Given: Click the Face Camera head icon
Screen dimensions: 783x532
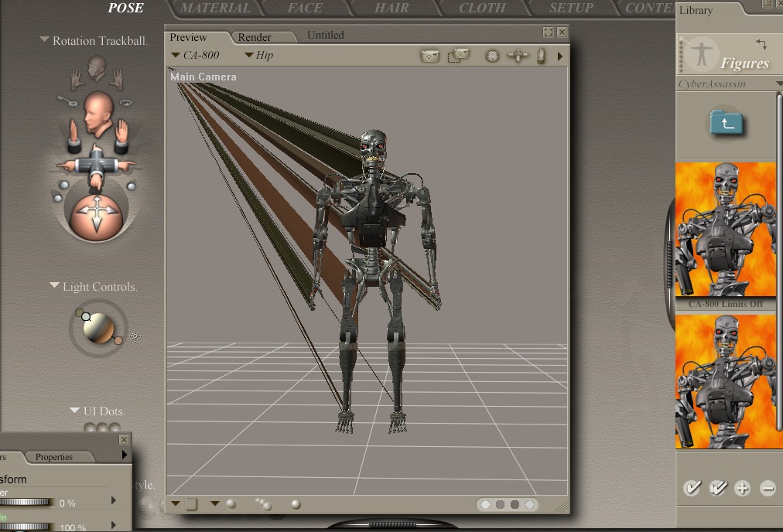Looking at the screenshot, I should 97,67.
